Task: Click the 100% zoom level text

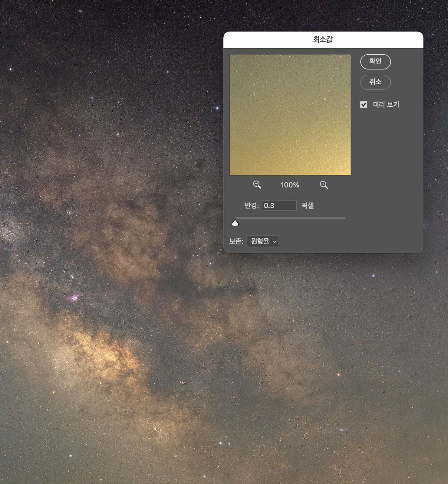Action: coord(290,185)
